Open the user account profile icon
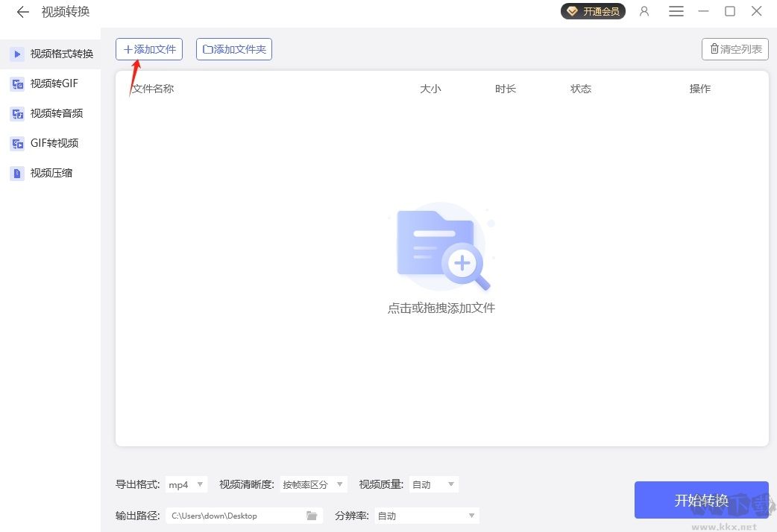Image resolution: width=777 pixels, height=532 pixels. 644,11
